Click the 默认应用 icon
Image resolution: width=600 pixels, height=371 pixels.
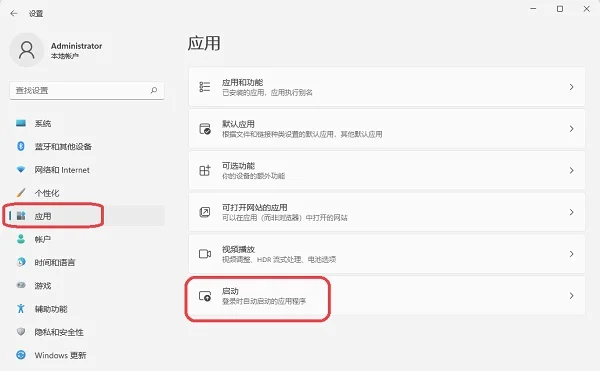point(205,129)
